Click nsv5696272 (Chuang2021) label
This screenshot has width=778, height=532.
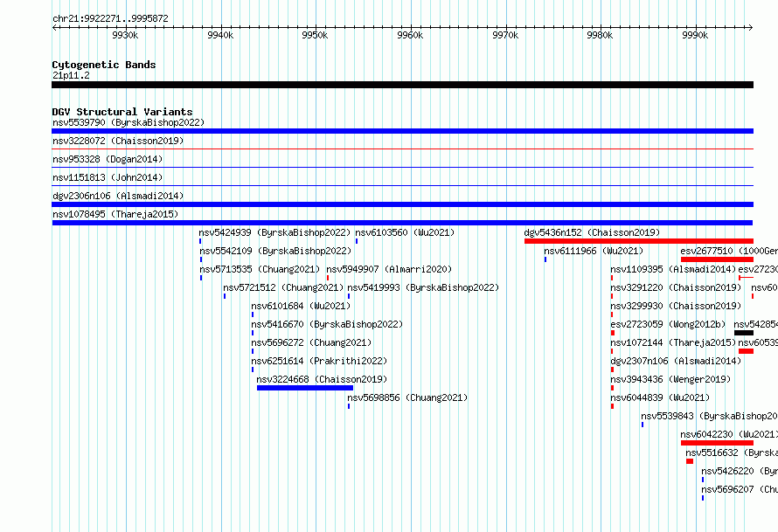(x=311, y=342)
